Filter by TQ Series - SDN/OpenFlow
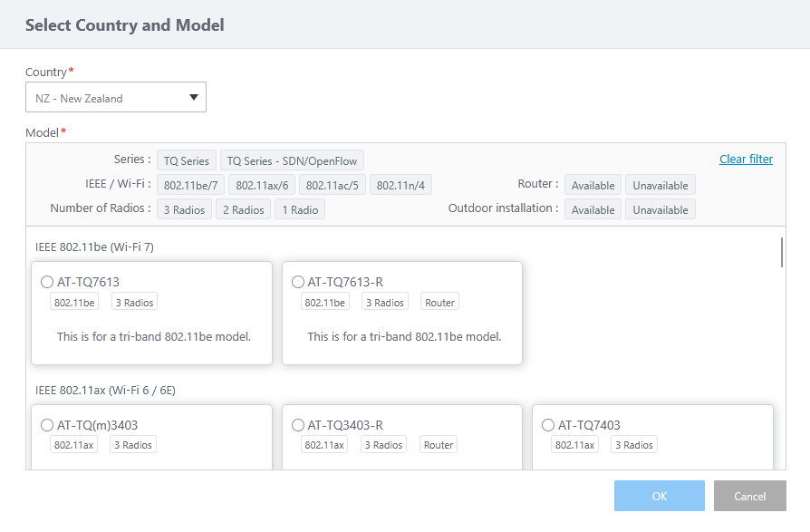 tap(292, 160)
